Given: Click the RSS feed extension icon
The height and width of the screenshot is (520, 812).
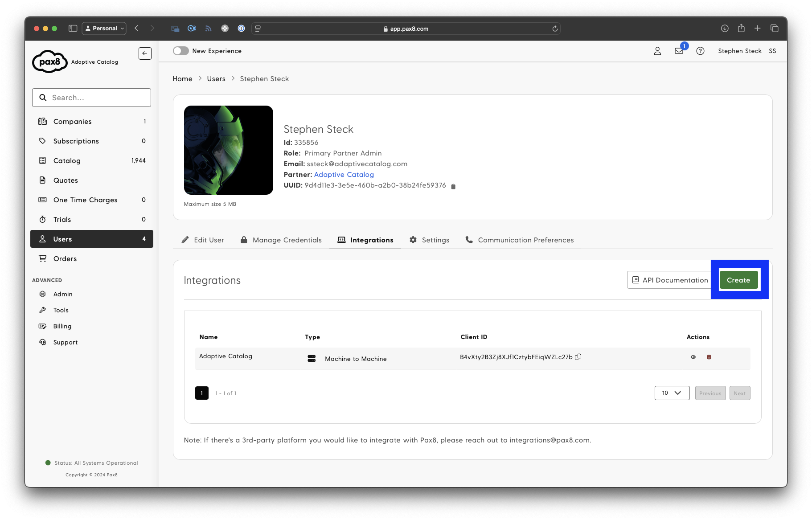Looking at the screenshot, I should 208,29.
